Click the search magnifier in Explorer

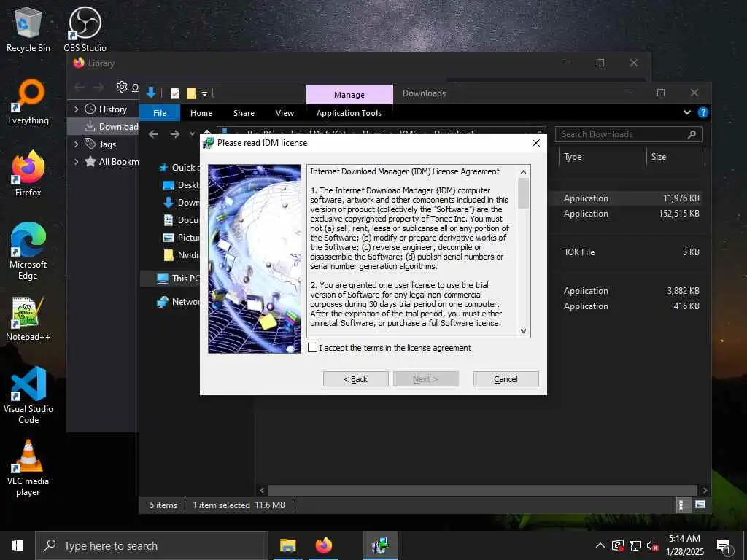692,134
